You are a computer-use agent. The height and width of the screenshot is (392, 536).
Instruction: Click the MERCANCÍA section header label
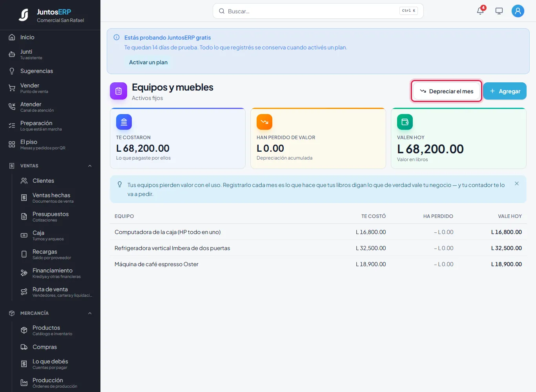pos(35,313)
